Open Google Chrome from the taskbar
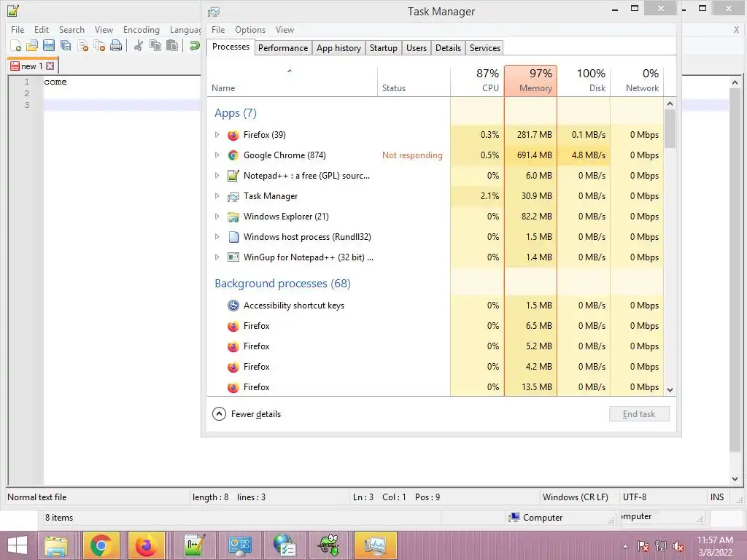This screenshot has height=560, width=747. pos(101,545)
